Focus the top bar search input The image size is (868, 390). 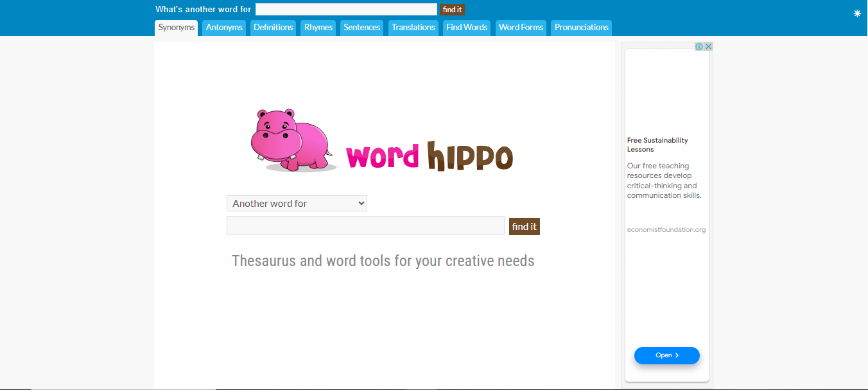pos(346,10)
